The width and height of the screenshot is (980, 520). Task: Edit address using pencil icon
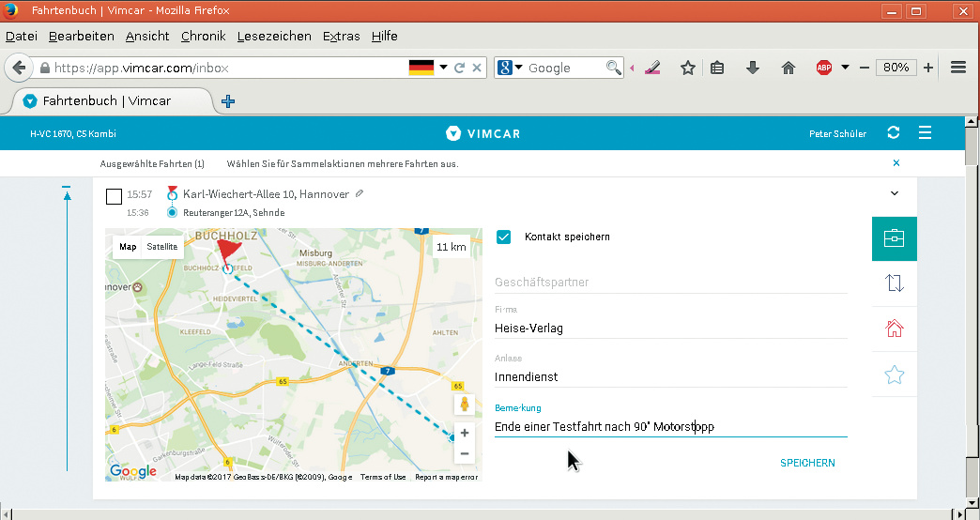360,194
